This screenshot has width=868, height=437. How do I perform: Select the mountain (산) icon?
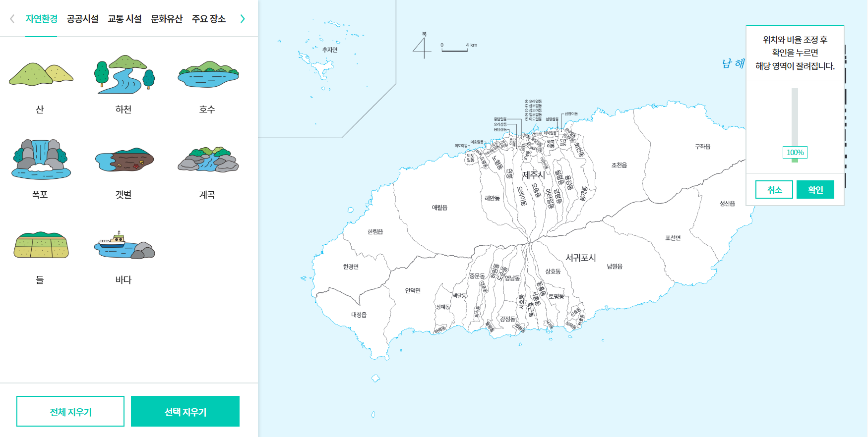tap(41, 75)
